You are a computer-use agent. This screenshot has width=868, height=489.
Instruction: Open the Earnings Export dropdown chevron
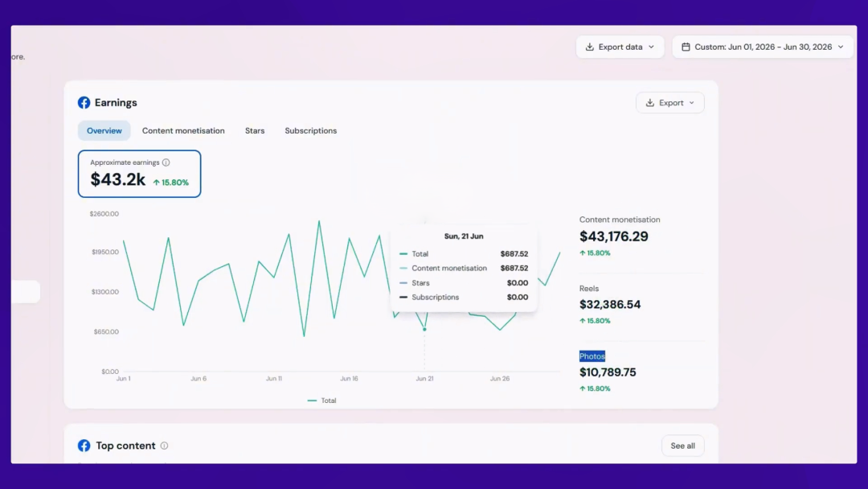[691, 103]
